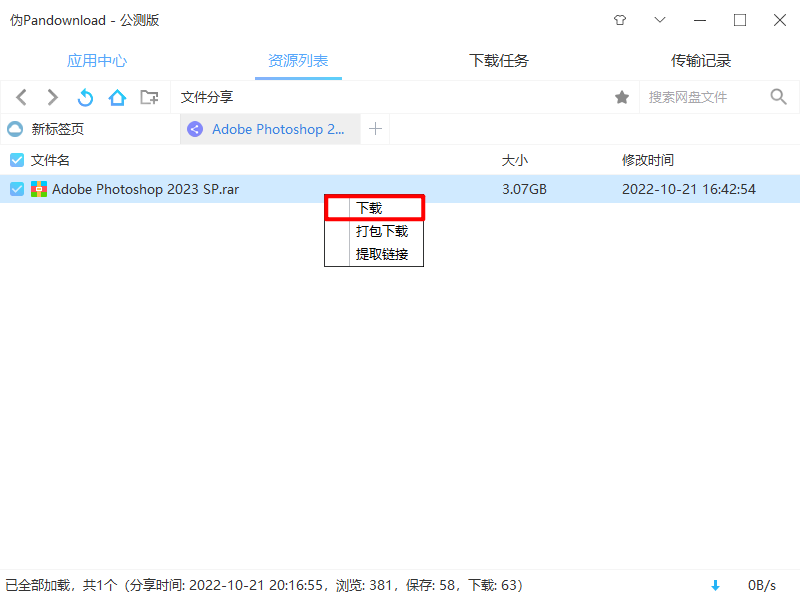This screenshot has height=600, width=800.
Task: Switch to 应用中心 tab
Action: (x=97, y=61)
